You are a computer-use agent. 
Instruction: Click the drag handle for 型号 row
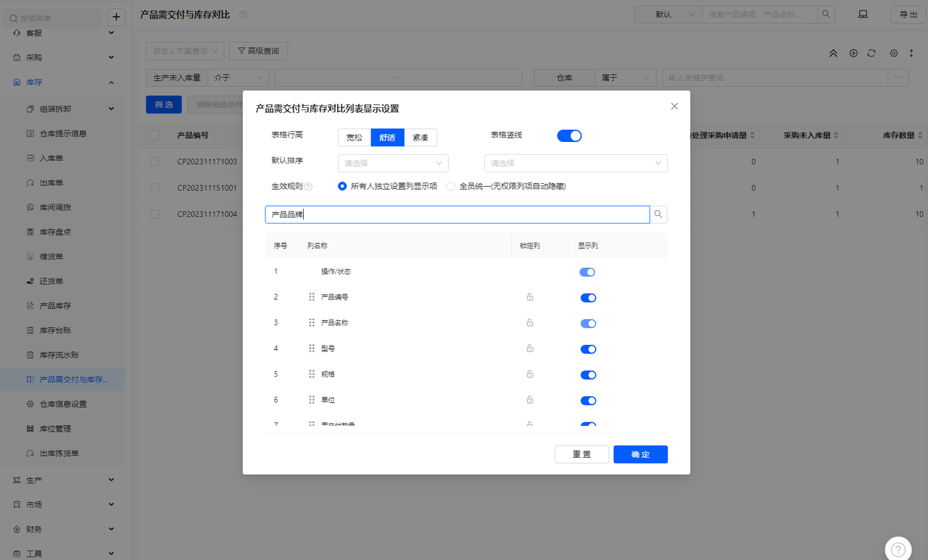[x=312, y=348]
